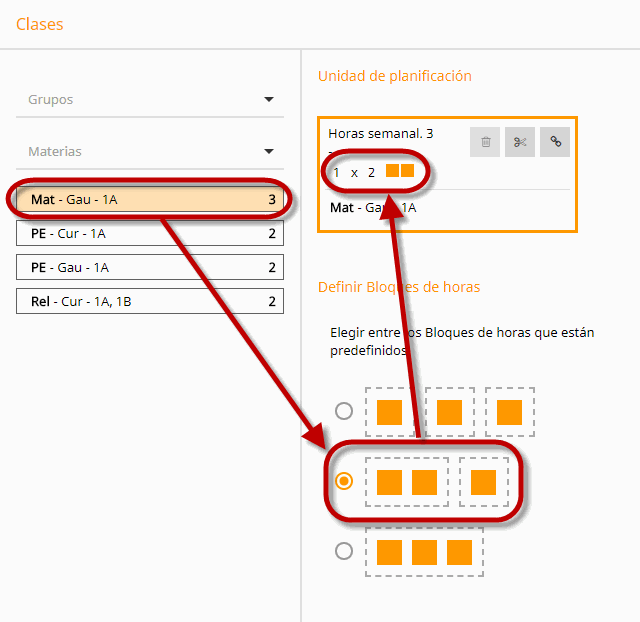640x622 pixels.
Task: Select the double plus single block radio option
Action: tap(344, 481)
